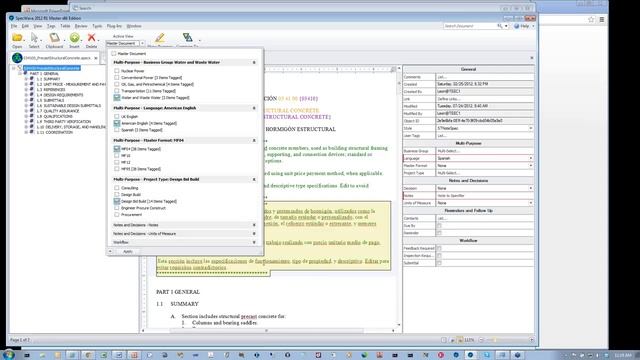Close the PrecastStructuralConcrete document tab

click(96, 58)
